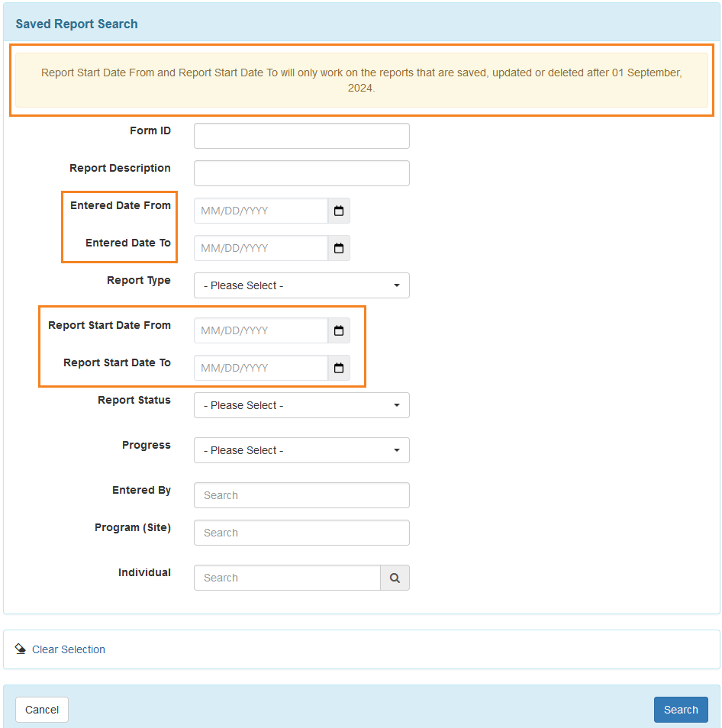Click the yellow notice about Report Start Date
Screen dimensions: 722x728
(x=362, y=80)
